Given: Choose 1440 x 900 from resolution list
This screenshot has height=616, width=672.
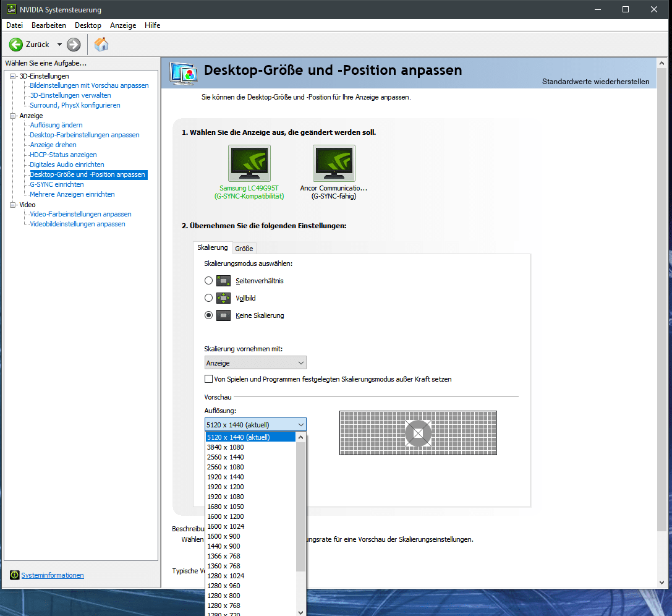Looking at the screenshot, I should (x=251, y=546).
